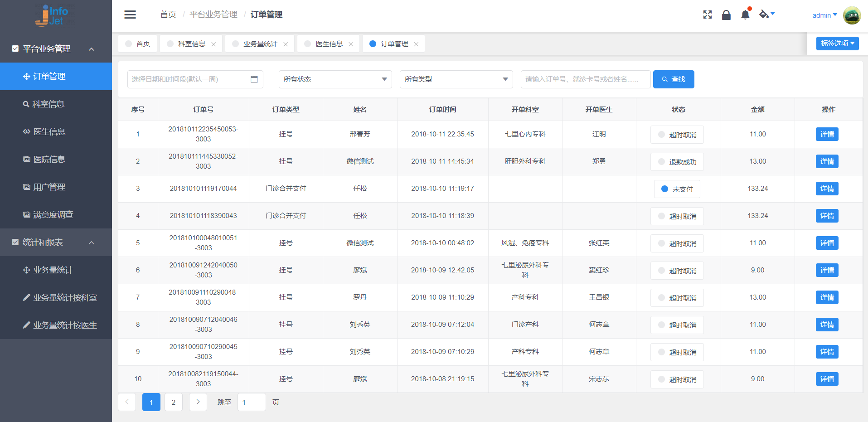Click the order number search input field
This screenshot has width=868, height=422.
585,79
